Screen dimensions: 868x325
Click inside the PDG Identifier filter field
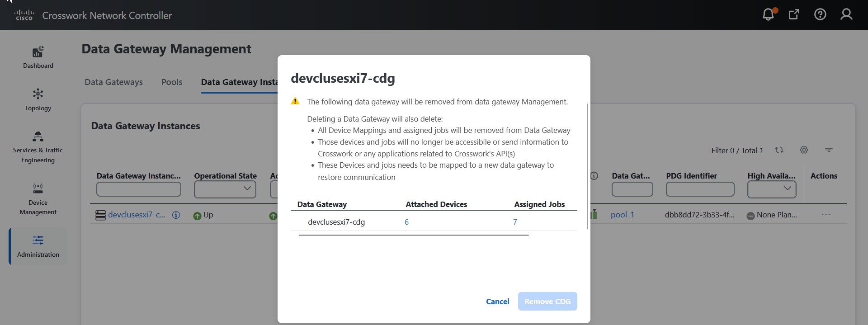pyautogui.click(x=700, y=189)
